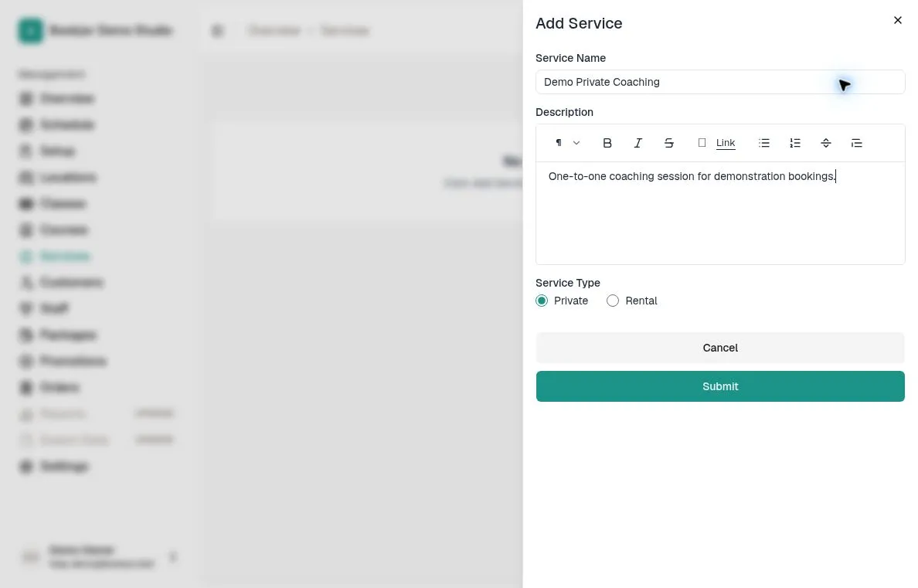
Task: Select the Private service type
Action: click(542, 301)
